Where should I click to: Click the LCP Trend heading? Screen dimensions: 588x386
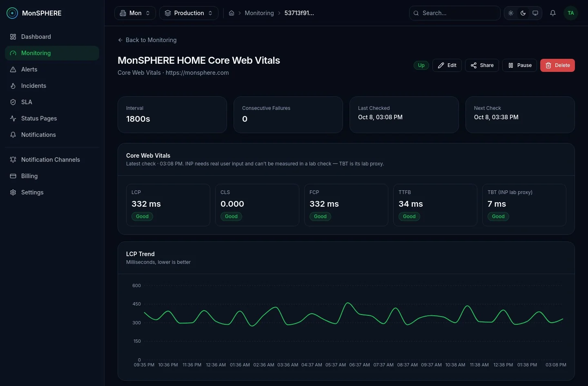coord(140,254)
